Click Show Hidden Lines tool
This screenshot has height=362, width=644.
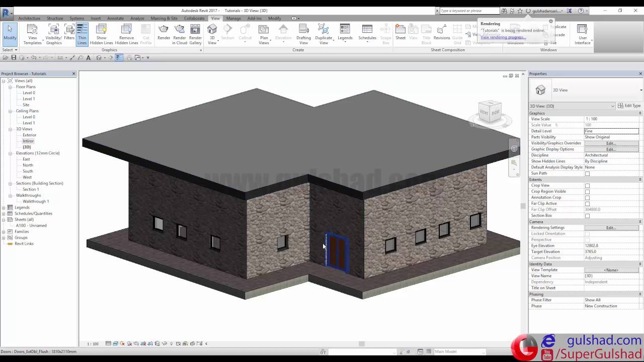(x=101, y=34)
